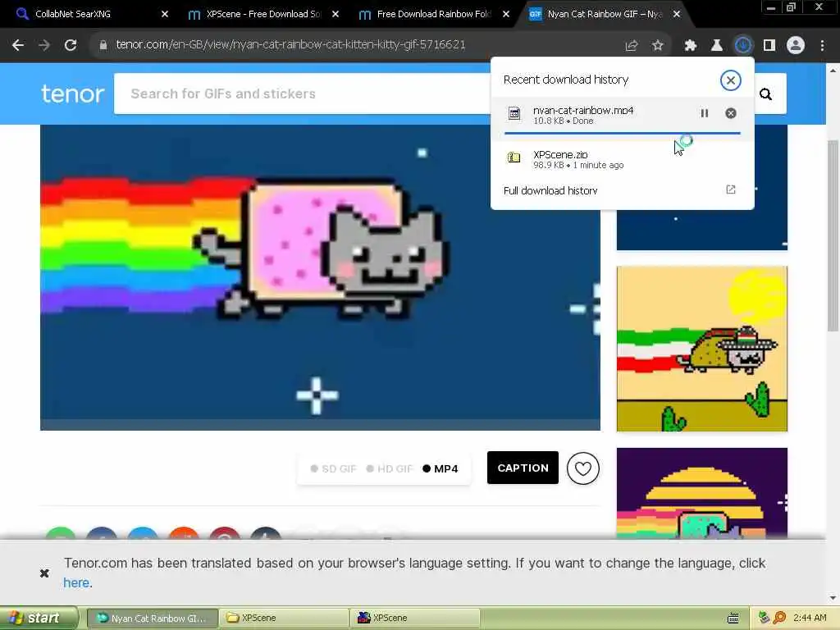
Task: Favorite the GIF with the heart icon
Action: 583,468
